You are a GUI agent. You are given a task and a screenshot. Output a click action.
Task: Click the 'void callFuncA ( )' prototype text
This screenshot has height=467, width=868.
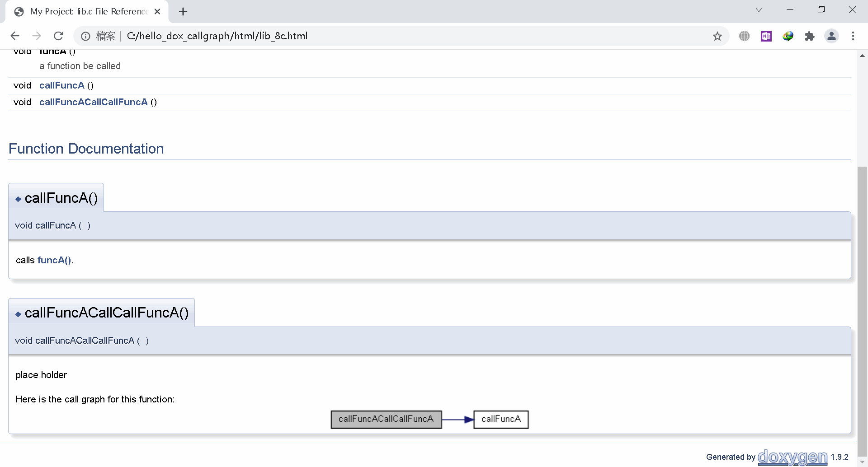coord(52,225)
